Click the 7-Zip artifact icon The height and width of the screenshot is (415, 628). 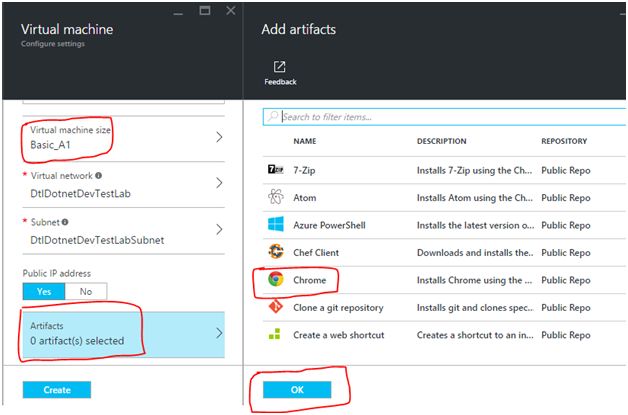coord(276,170)
